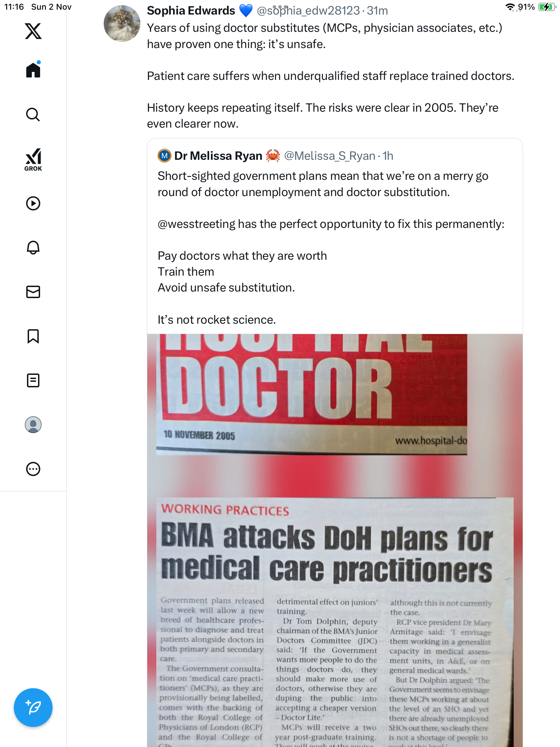The image size is (560, 747).
Task: Open the Search explore page
Action: 33,114
